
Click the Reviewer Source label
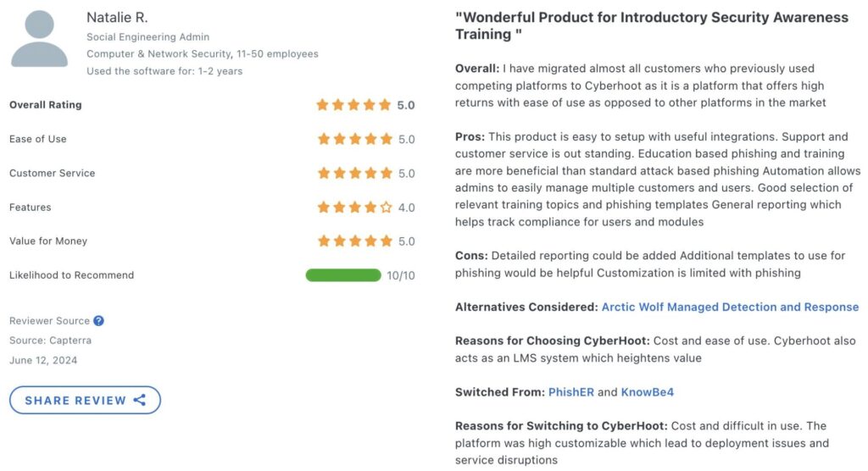coord(49,321)
